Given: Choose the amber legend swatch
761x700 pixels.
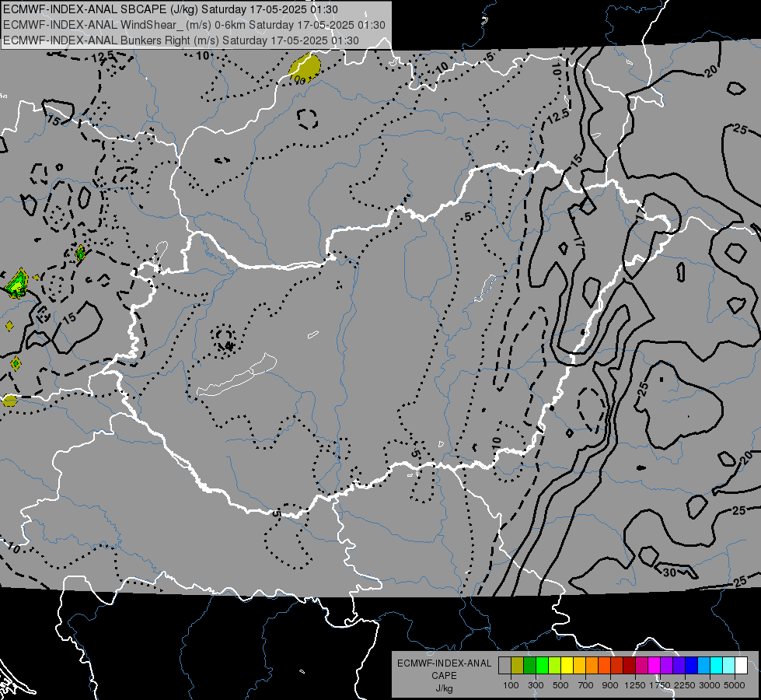Looking at the screenshot, I should point(579,666).
